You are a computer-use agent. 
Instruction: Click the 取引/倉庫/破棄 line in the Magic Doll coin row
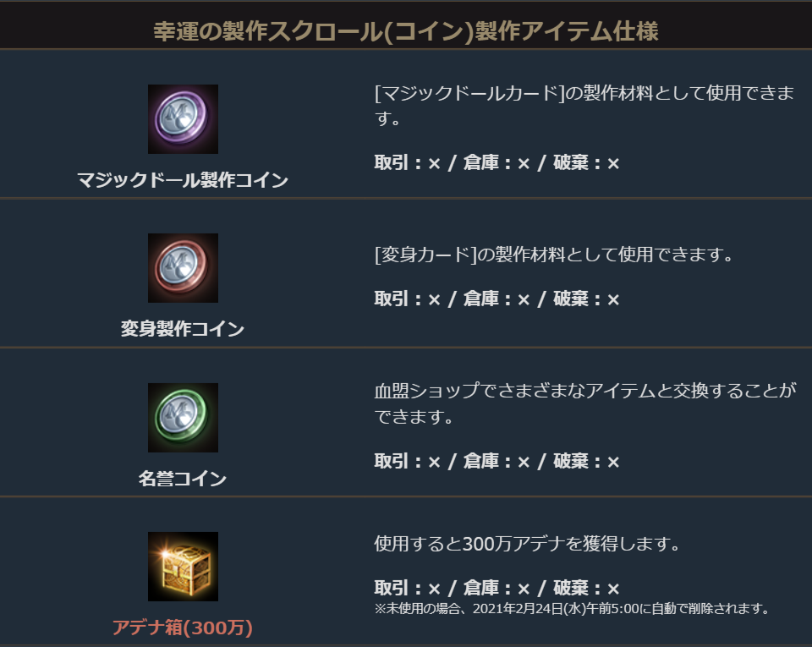(x=497, y=163)
